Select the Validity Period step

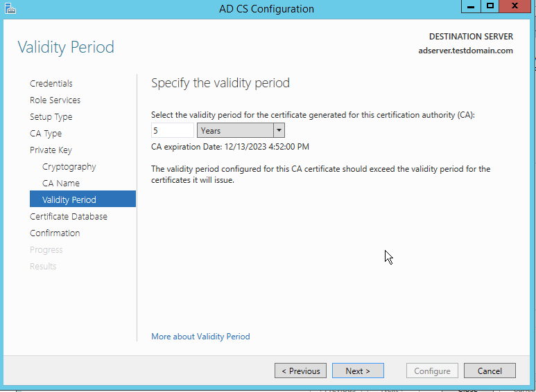pyautogui.click(x=69, y=200)
